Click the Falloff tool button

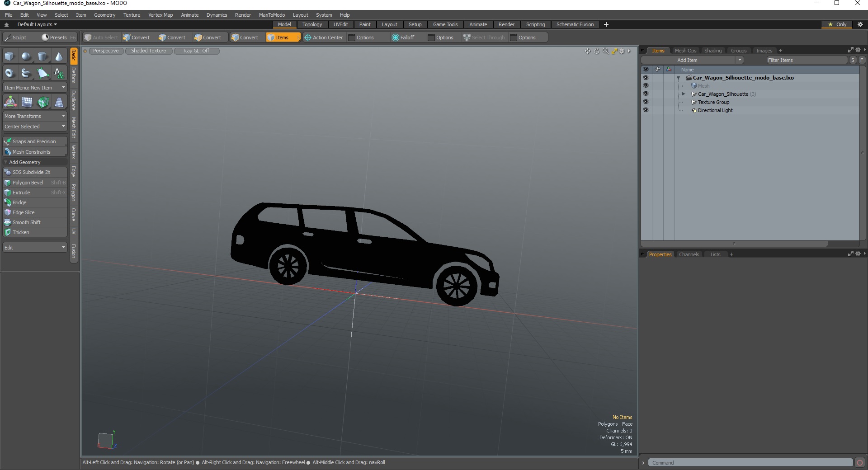tap(403, 38)
